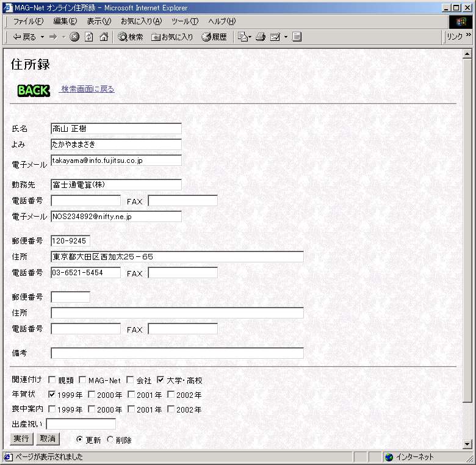
Task: Open the 検索 search pane
Action: click(131, 37)
